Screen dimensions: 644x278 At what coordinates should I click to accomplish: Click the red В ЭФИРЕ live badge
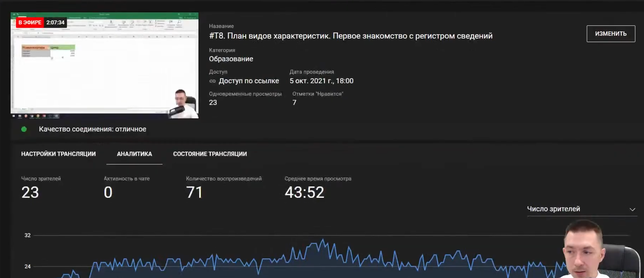click(30, 23)
